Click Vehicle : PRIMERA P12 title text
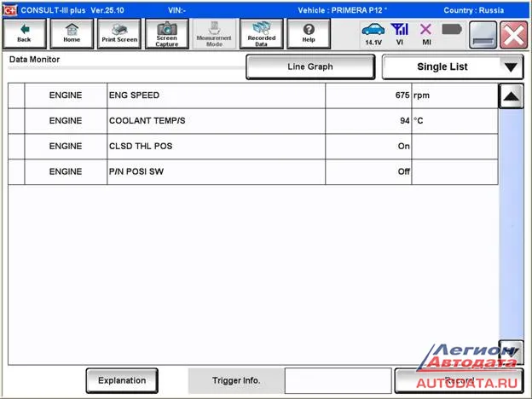Screen dimensions: 532x399 [x=342, y=10]
